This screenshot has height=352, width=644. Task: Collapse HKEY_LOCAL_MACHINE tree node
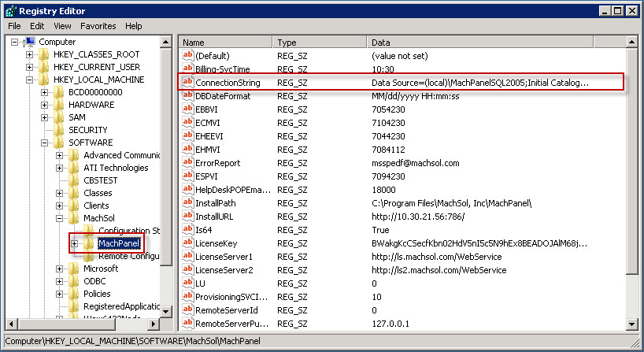tap(30, 80)
